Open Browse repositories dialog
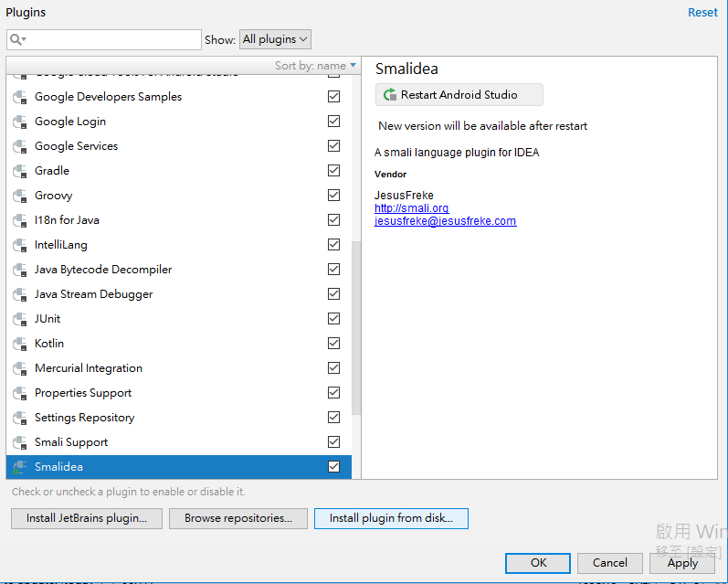The width and height of the screenshot is (728, 584). pos(238,518)
